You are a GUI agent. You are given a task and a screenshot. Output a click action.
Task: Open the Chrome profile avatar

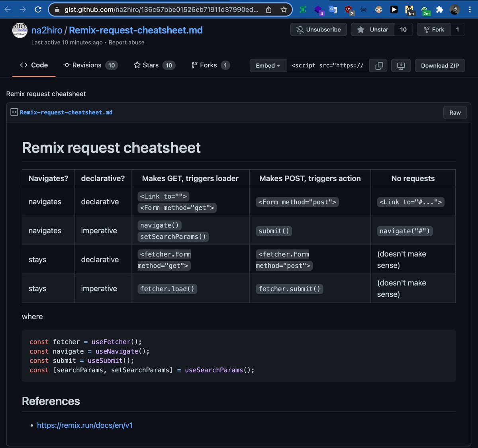click(454, 10)
